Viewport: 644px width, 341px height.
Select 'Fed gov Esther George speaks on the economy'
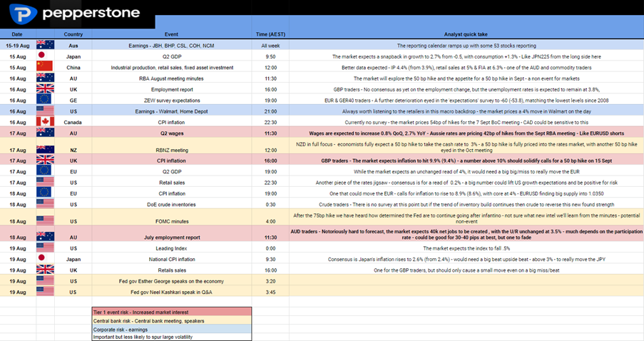[172, 281]
